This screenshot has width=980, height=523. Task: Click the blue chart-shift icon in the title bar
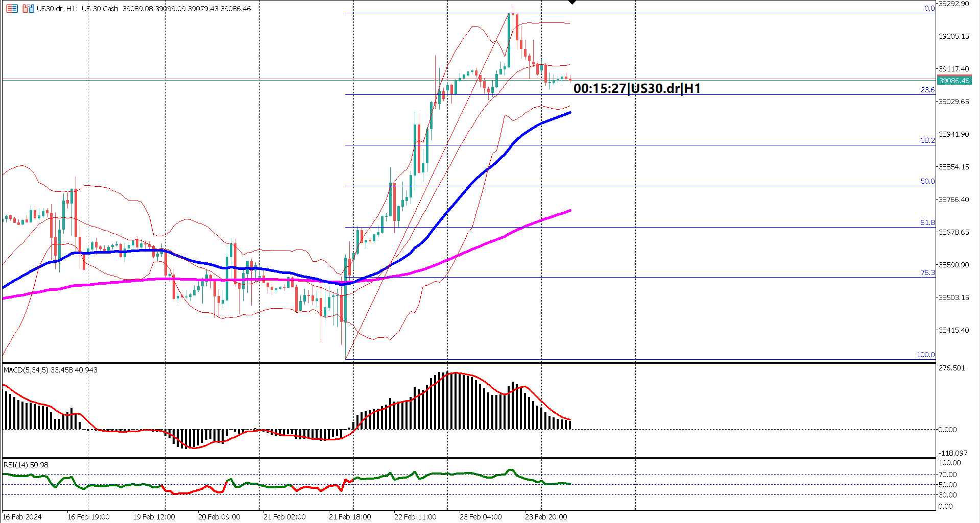coord(31,9)
